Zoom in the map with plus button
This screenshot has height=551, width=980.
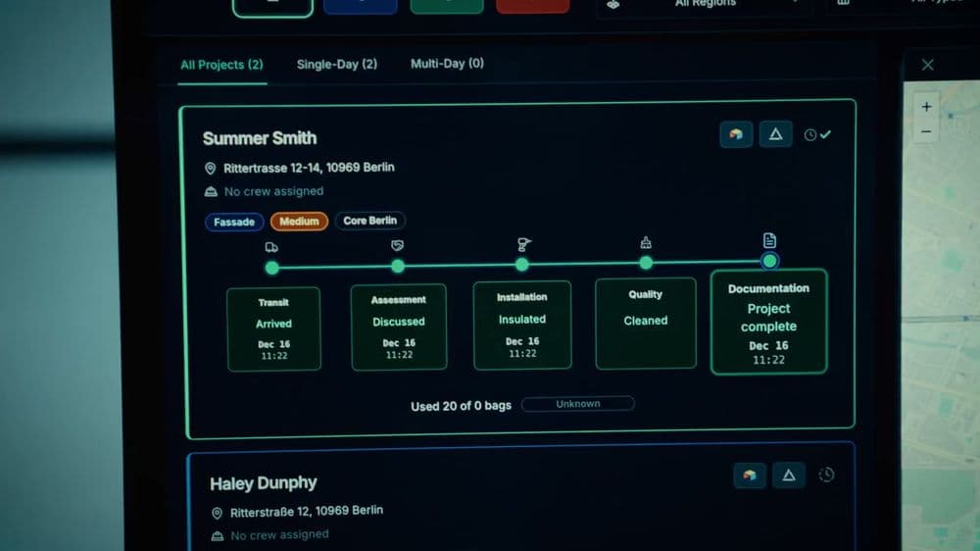pyautogui.click(x=926, y=107)
